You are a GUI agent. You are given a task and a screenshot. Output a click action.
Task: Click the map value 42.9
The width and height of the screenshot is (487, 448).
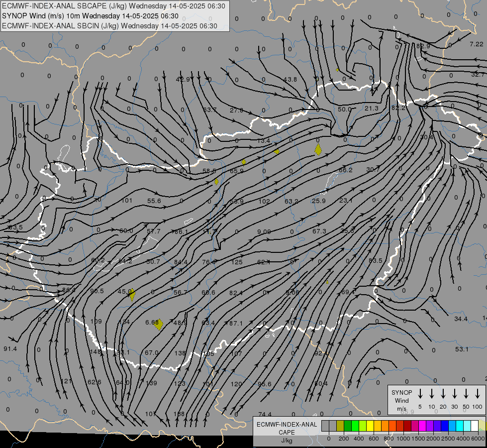coord(183,79)
